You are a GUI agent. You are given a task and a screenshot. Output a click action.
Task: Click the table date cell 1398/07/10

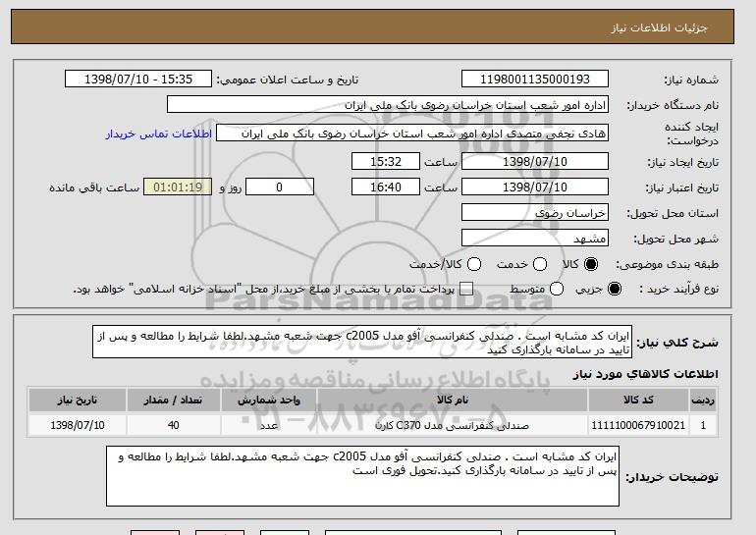click(78, 425)
